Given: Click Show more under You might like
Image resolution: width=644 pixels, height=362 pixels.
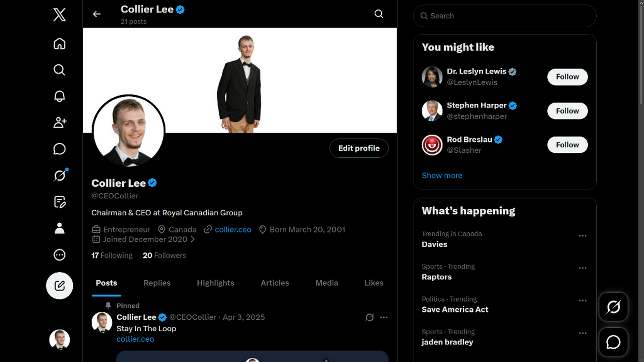Looking at the screenshot, I should (442, 176).
